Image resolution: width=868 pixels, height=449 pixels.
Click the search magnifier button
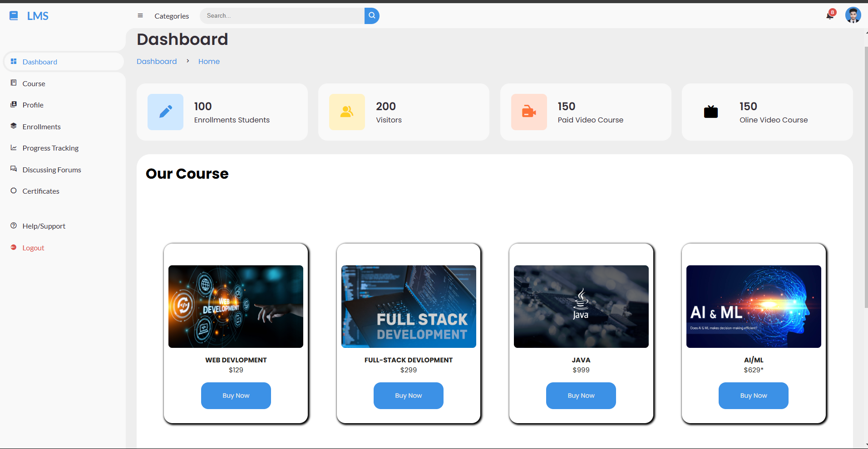pyautogui.click(x=371, y=15)
